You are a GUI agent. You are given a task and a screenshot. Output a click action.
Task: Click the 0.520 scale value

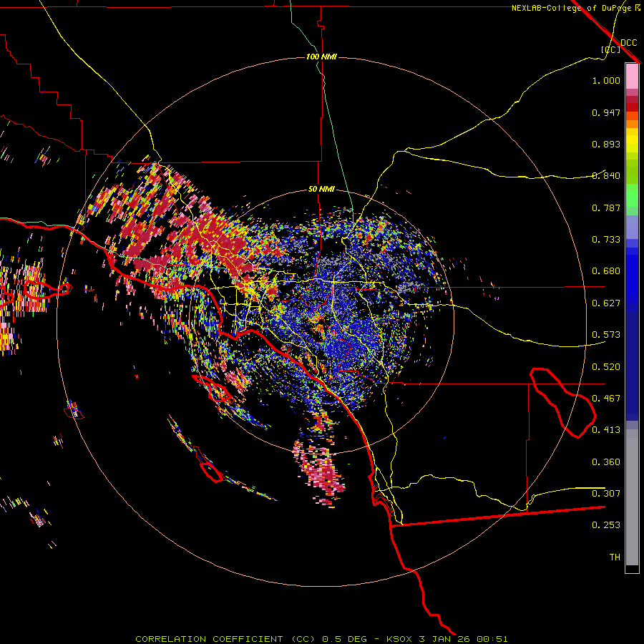pyautogui.click(x=606, y=367)
